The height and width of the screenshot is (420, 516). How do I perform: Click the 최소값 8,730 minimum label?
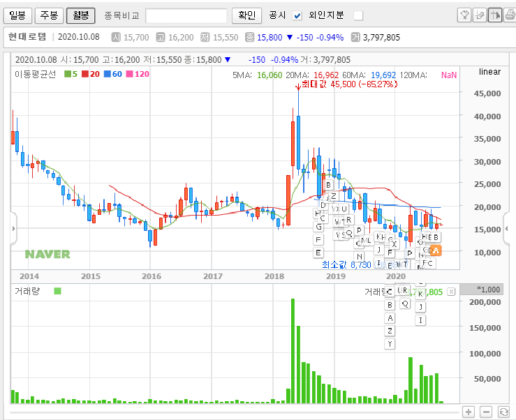point(346,264)
